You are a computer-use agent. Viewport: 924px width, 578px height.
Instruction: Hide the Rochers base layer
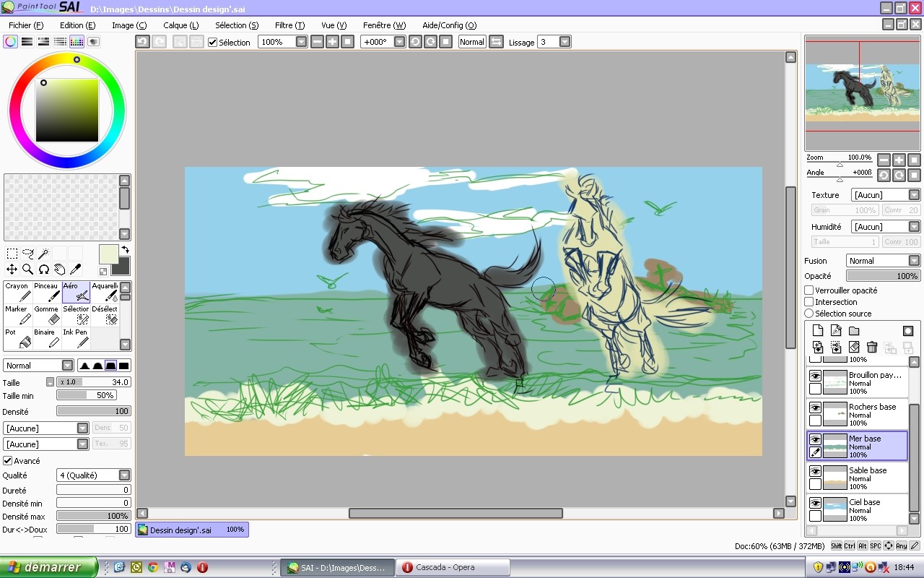click(x=815, y=407)
